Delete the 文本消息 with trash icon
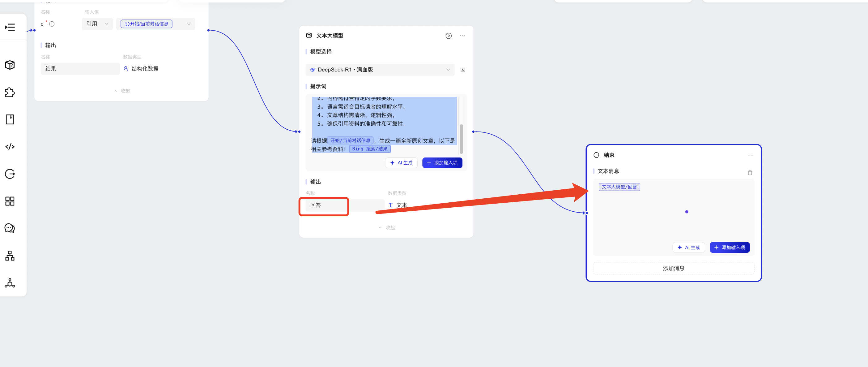This screenshot has height=367, width=868. coord(750,173)
